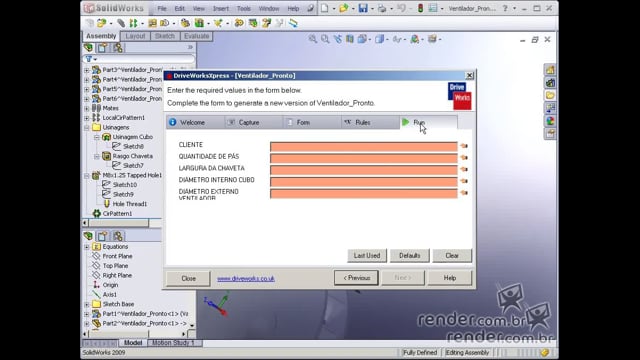Click the Last Used button
640x360 pixels.
(x=367, y=256)
